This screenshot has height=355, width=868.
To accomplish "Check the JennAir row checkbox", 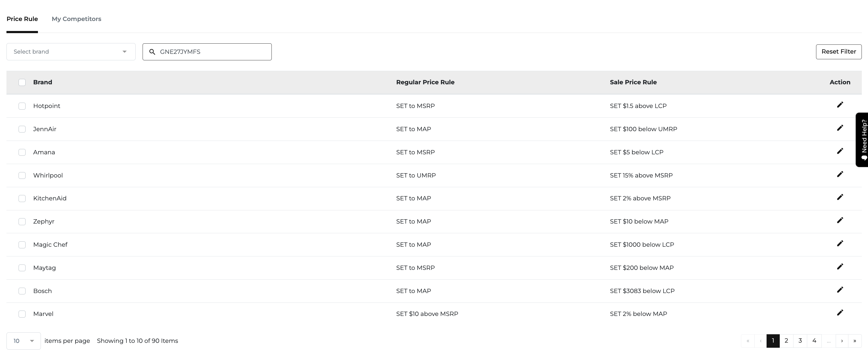I will tap(22, 129).
